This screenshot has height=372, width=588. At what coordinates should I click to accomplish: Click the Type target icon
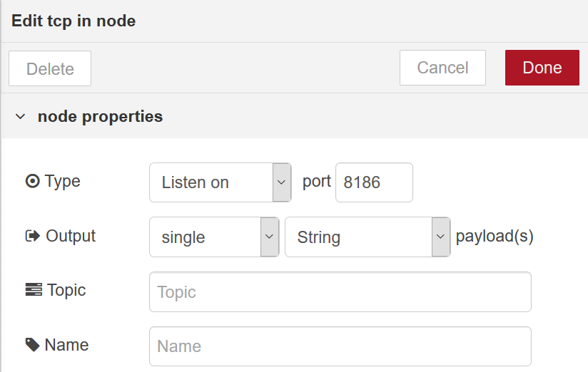click(x=33, y=181)
